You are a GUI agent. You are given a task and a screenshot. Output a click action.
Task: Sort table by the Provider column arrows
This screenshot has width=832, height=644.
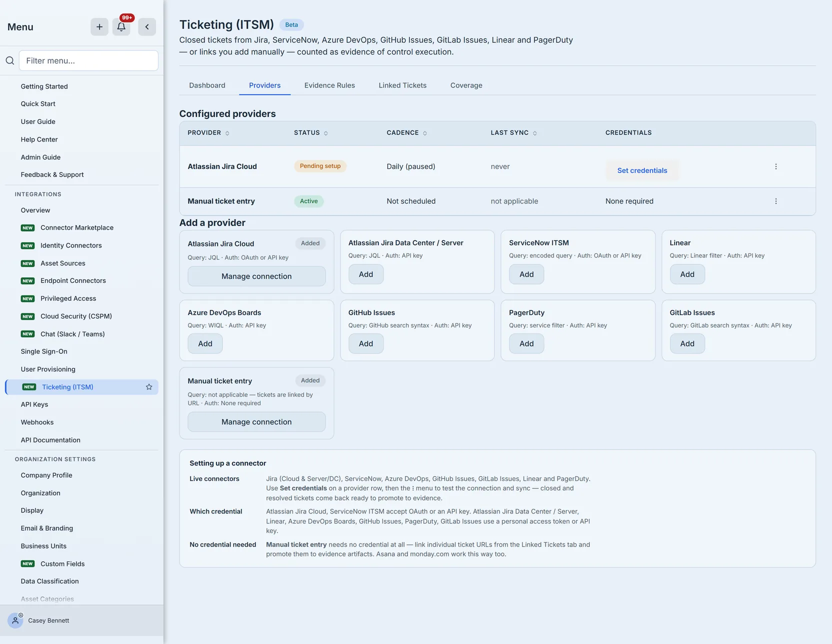pos(227,133)
